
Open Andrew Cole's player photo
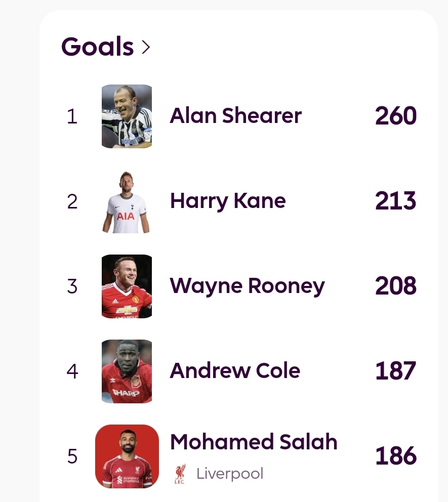click(x=127, y=371)
